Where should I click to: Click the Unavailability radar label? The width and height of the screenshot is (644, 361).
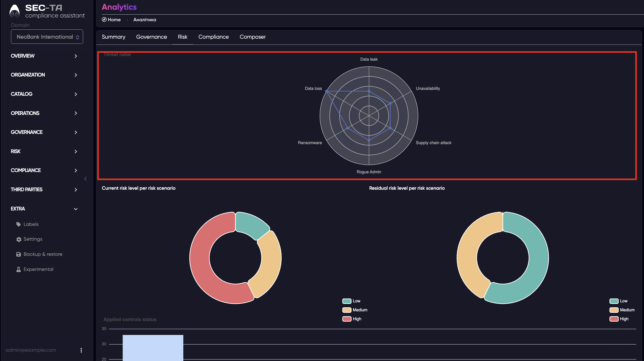point(428,89)
